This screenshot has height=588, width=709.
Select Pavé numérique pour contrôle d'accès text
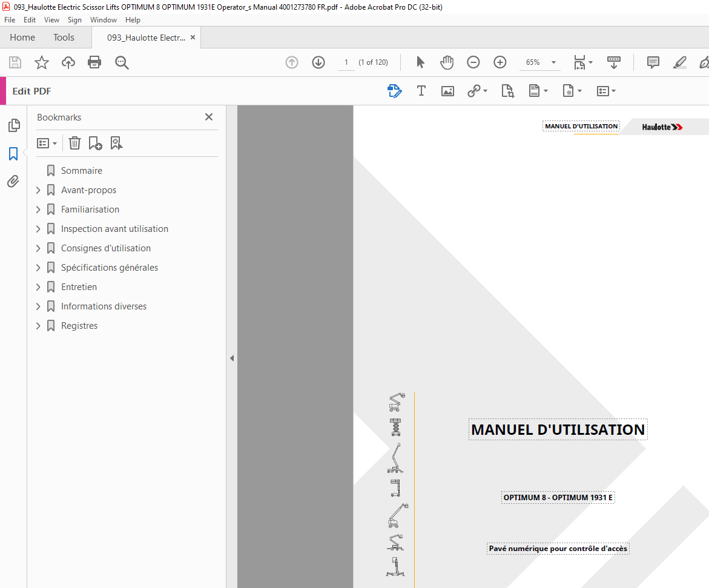click(x=558, y=549)
